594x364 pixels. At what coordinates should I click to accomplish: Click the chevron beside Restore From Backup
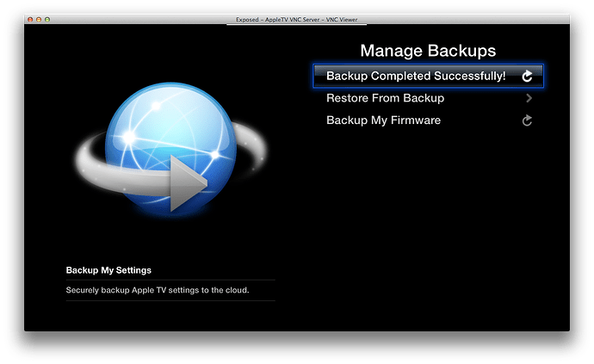click(x=529, y=98)
